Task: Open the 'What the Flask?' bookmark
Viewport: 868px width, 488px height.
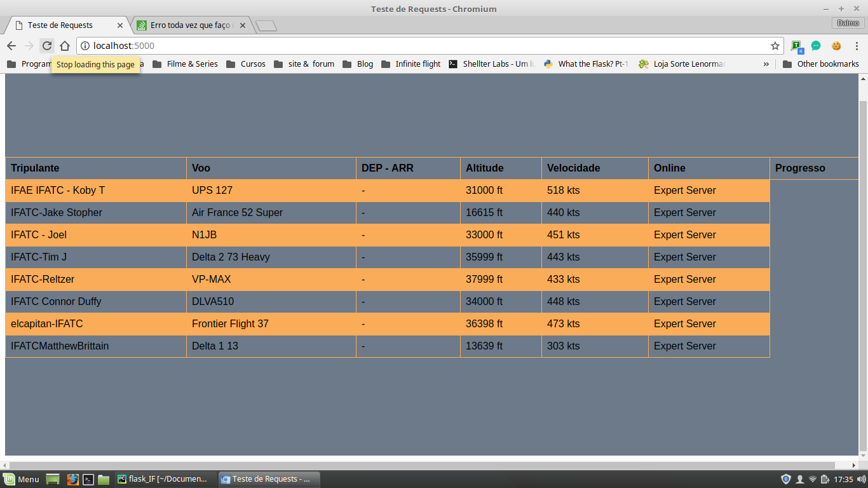Action: click(x=587, y=64)
